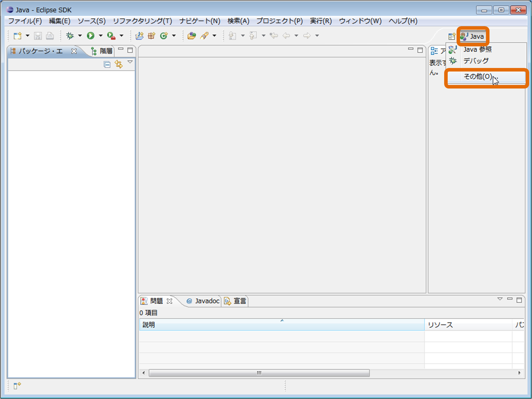Click the External Tools run icon

[111, 36]
